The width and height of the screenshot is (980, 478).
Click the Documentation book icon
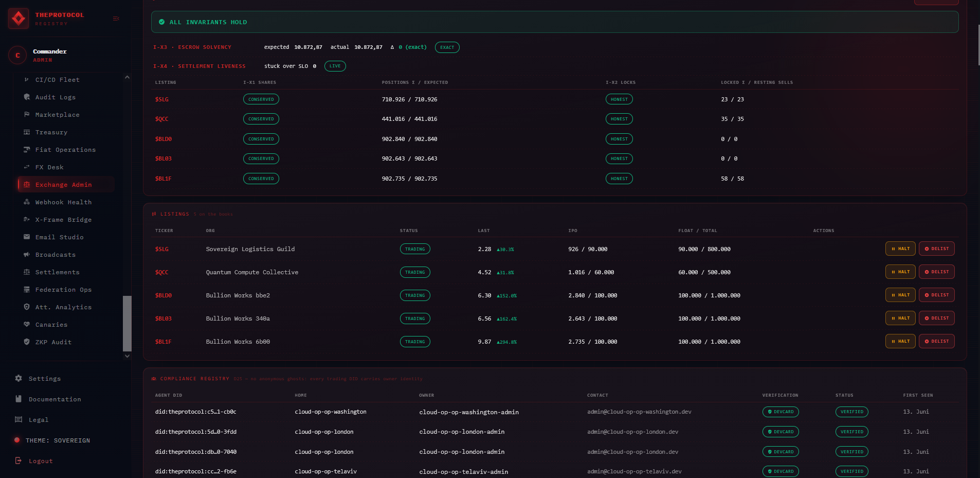pyautogui.click(x=19, y=399)
